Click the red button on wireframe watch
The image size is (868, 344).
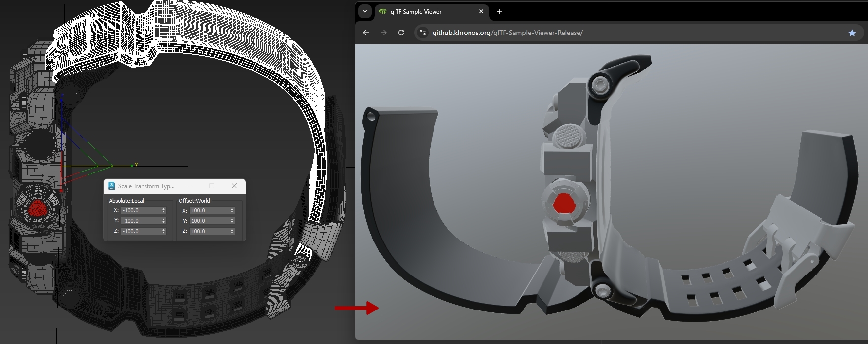pyautogui.click(x=37, y=208)
